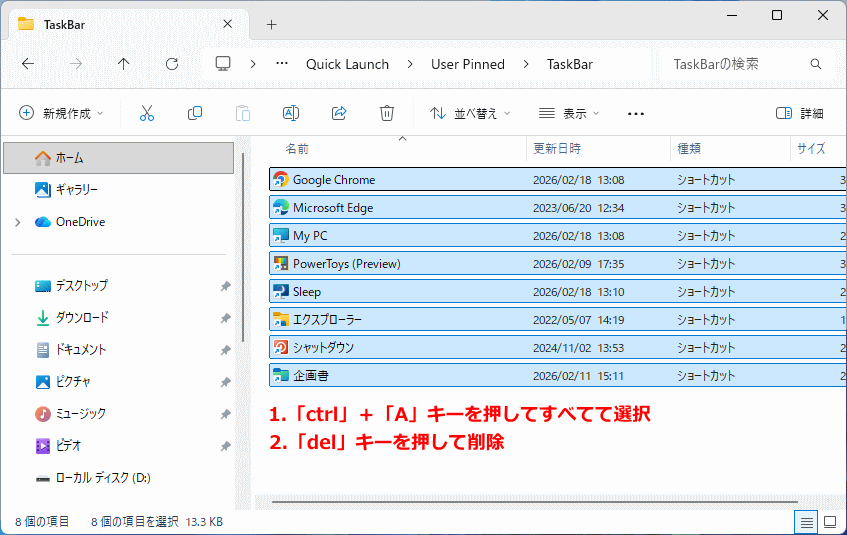847x535 pixels.
Task: Open ホーム in navigation pane
Action: coord(118,158)
